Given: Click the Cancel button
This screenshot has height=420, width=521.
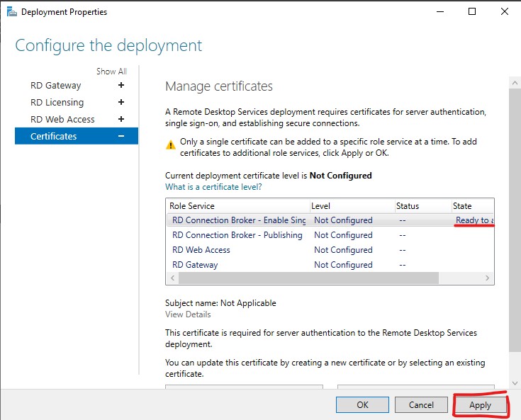Looking at the screenshot, I should pos(421,404).
